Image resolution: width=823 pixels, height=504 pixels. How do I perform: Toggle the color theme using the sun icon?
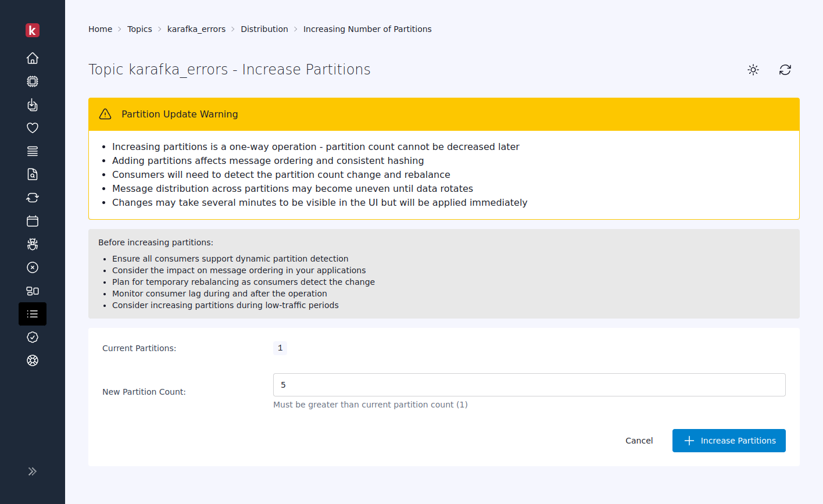click(x=753, y=70)
